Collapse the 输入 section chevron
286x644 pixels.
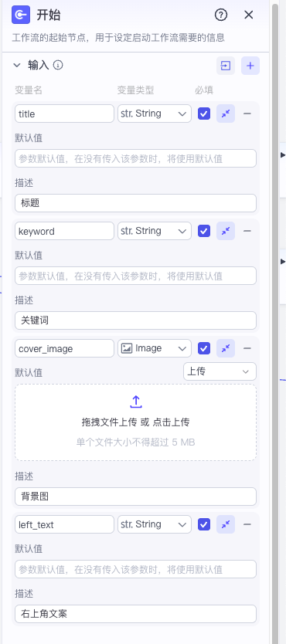pos(17,65)
